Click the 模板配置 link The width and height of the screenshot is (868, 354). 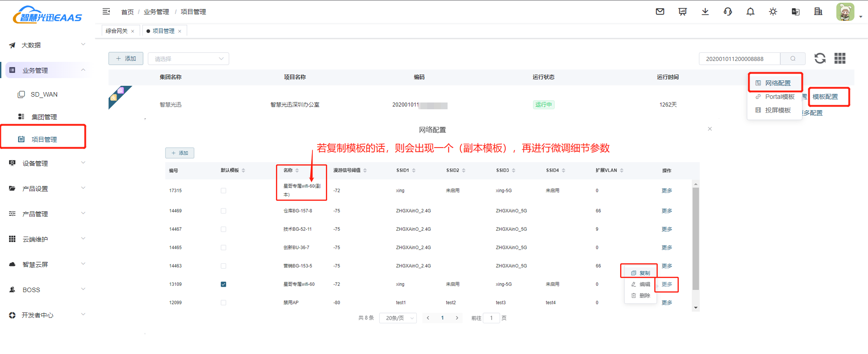pyautogui.click(x=825, y=97)
